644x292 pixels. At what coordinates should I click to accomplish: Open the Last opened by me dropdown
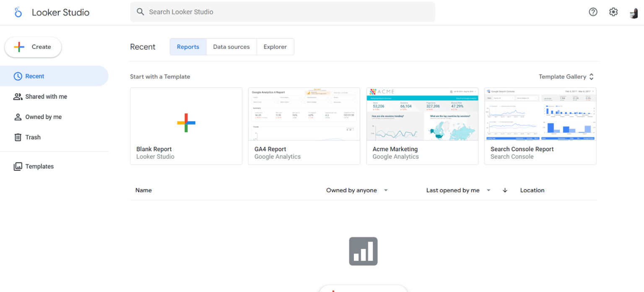[458, 190]
